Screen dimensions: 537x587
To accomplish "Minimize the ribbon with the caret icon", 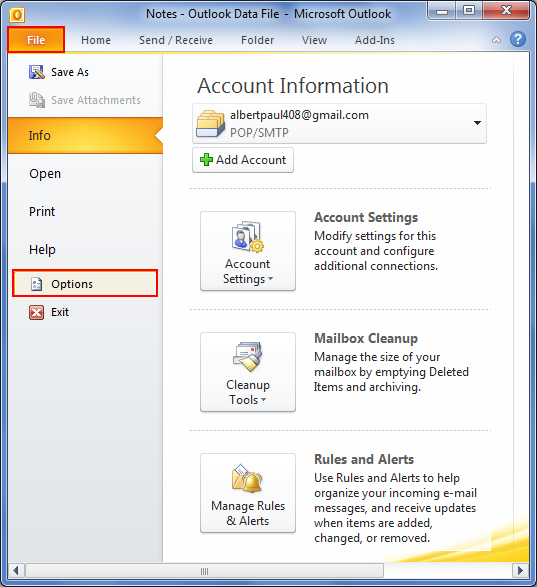I will coord(496,40).
